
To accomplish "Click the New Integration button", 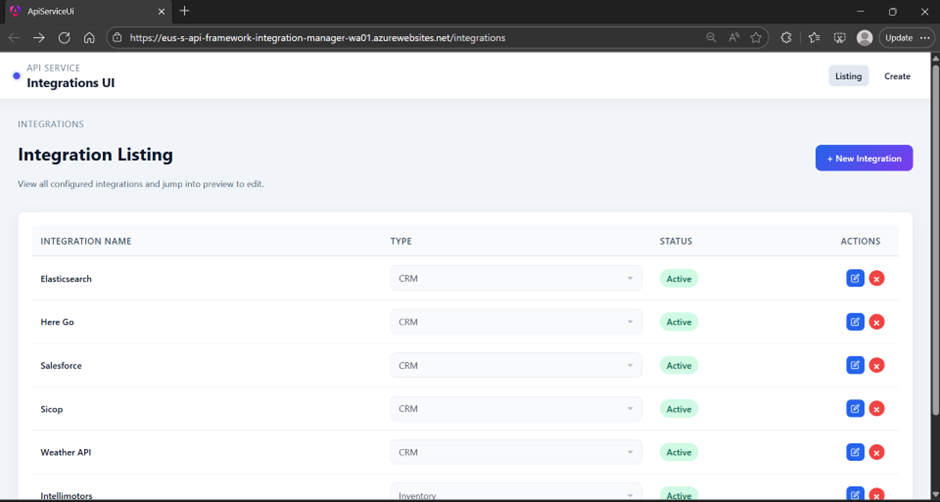I will coord(864,158).
